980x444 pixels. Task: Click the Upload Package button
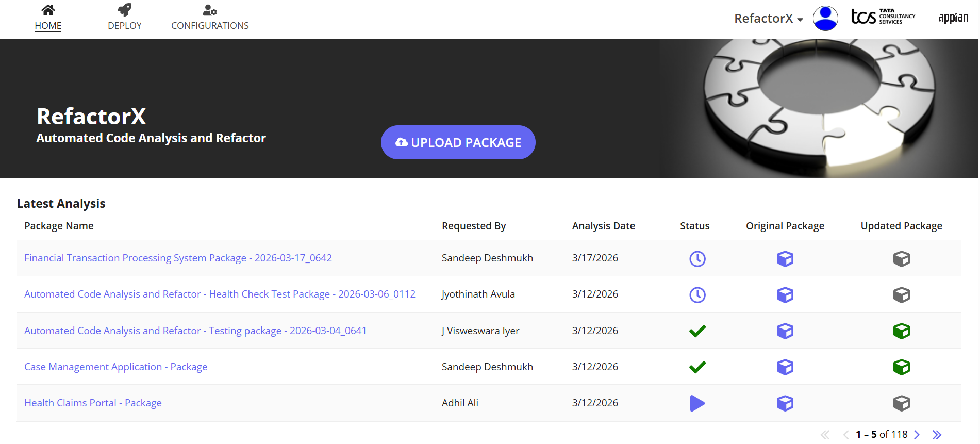(458, 142)
